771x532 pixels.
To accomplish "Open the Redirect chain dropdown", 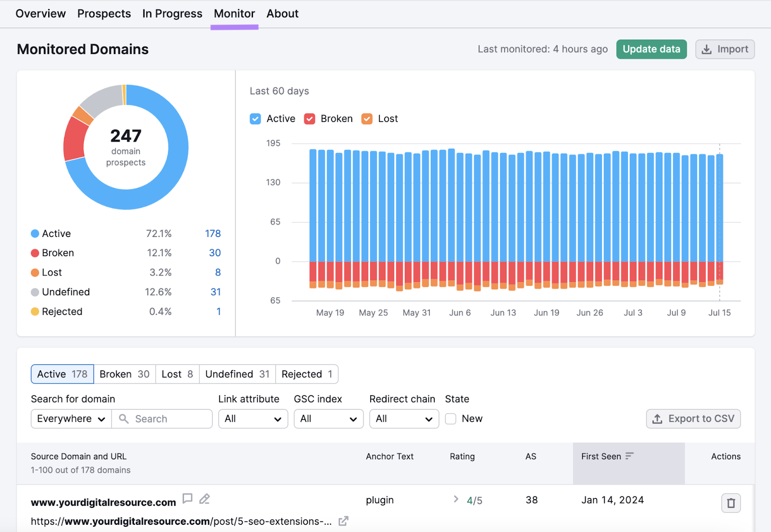I will (x=404, y=418).
